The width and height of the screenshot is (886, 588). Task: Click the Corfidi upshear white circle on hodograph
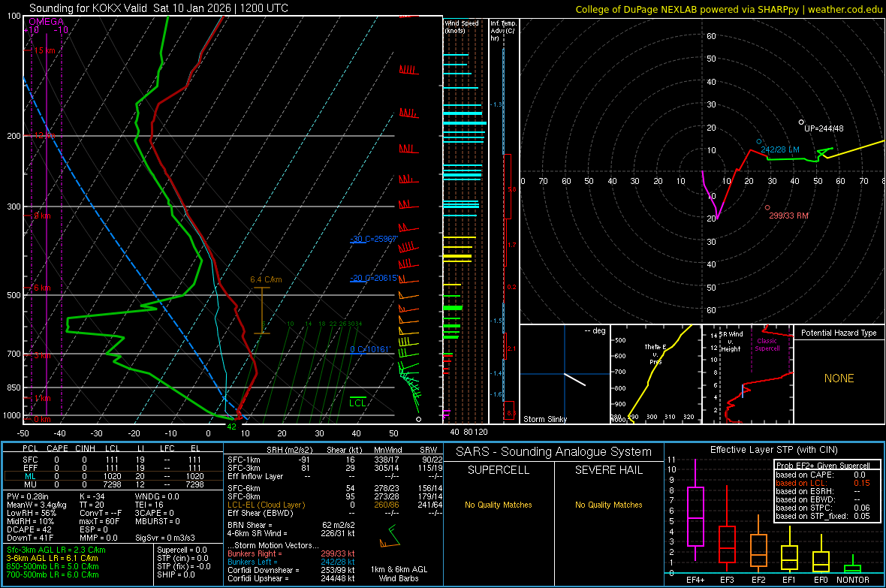801,122
